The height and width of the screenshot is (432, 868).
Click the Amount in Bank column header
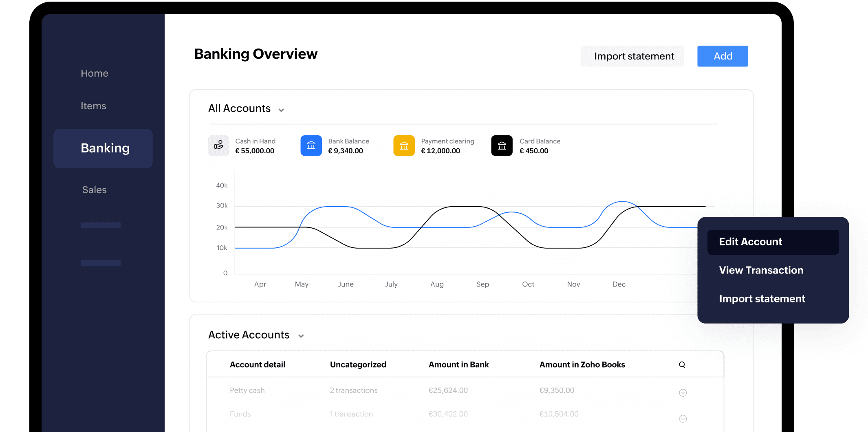click(459, 365)
